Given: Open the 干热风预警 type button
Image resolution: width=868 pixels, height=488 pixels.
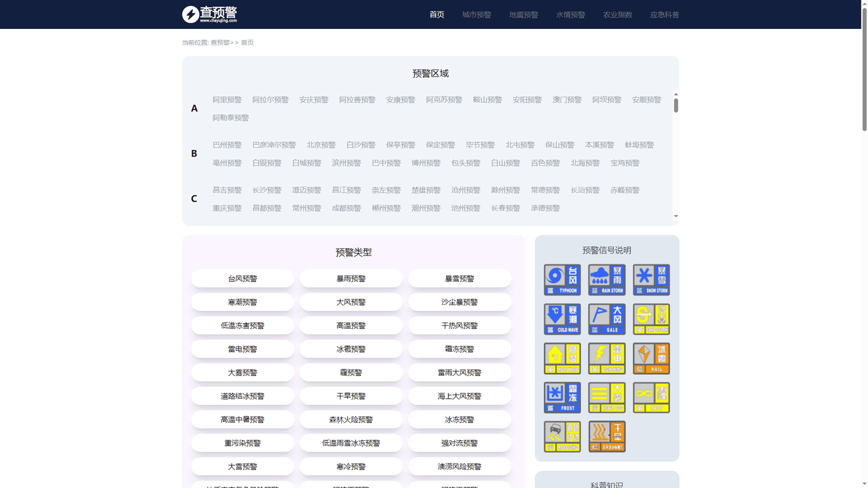Looking at the screenshot, I should point(460,325).
